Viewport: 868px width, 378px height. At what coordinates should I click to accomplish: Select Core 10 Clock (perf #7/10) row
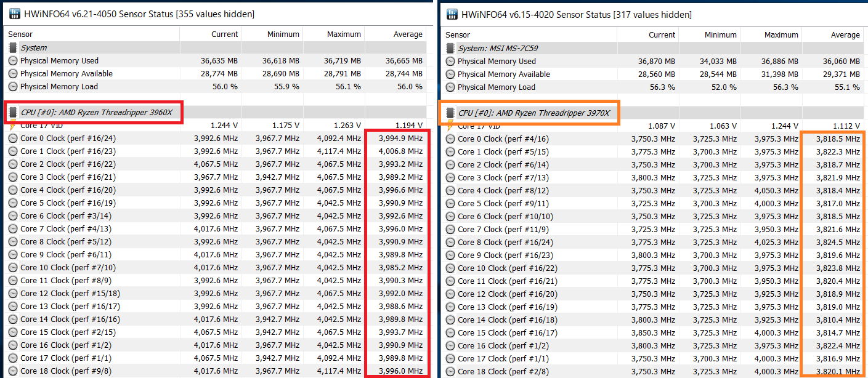tap(215, 267)
